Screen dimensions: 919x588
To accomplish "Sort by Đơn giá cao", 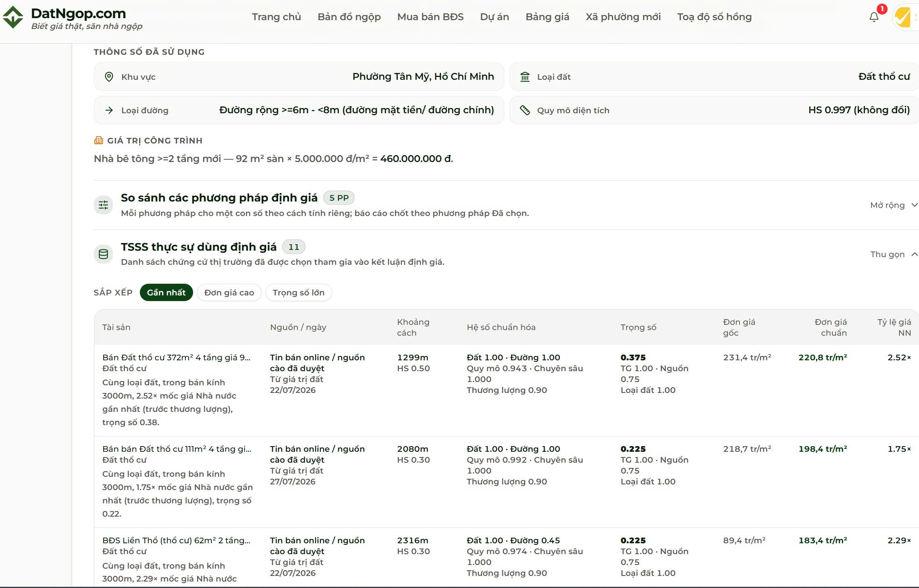I will [x=229, y=293].
